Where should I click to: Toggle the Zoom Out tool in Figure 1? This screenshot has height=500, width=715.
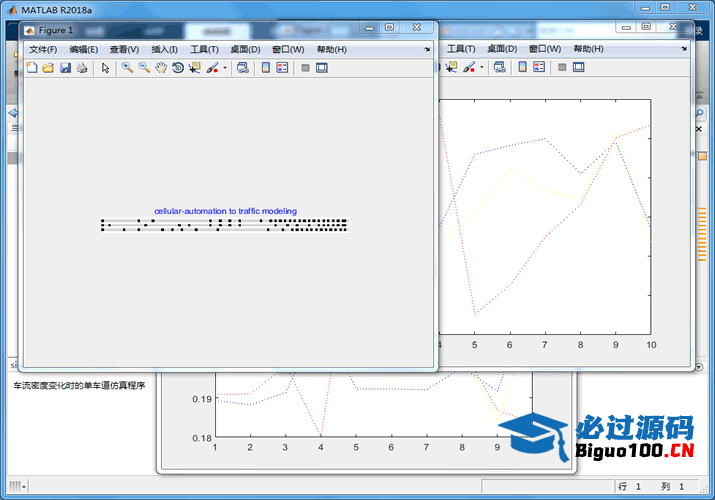click(144, 68)
